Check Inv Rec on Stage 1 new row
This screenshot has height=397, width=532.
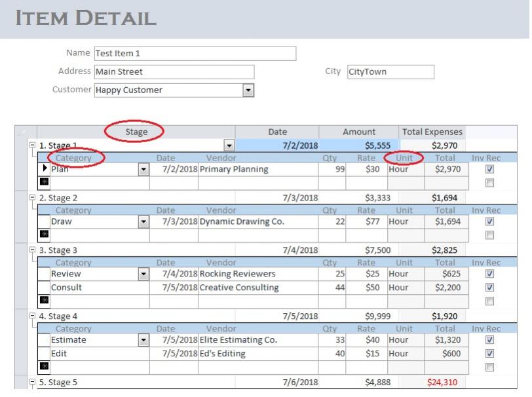489,183
